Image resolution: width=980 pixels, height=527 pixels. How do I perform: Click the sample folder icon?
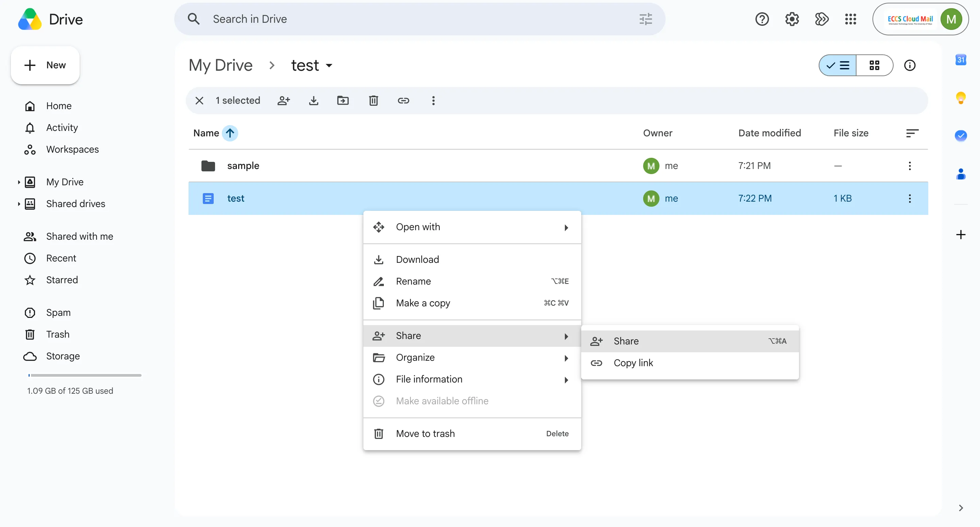208,166
